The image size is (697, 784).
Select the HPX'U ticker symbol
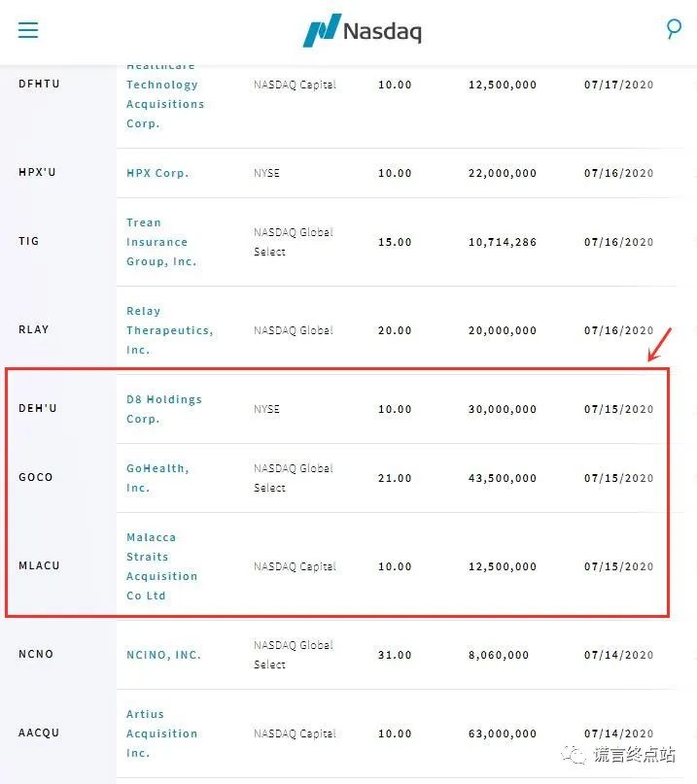point(38,173)
